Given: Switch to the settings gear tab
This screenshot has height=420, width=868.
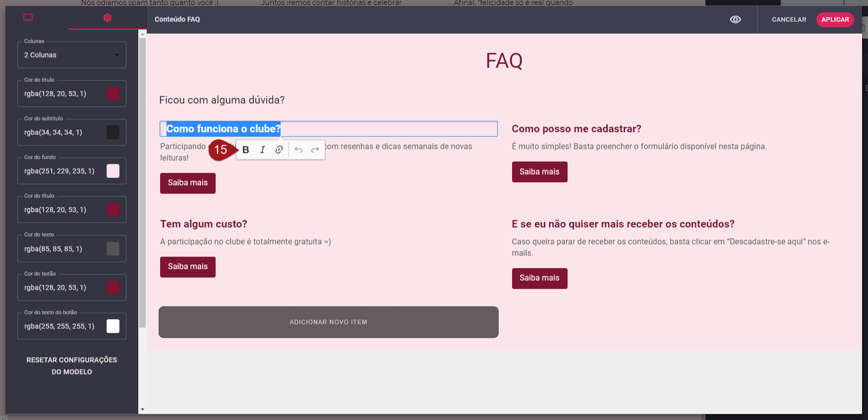Looking at the screenshot, I should tap(107, 18).
